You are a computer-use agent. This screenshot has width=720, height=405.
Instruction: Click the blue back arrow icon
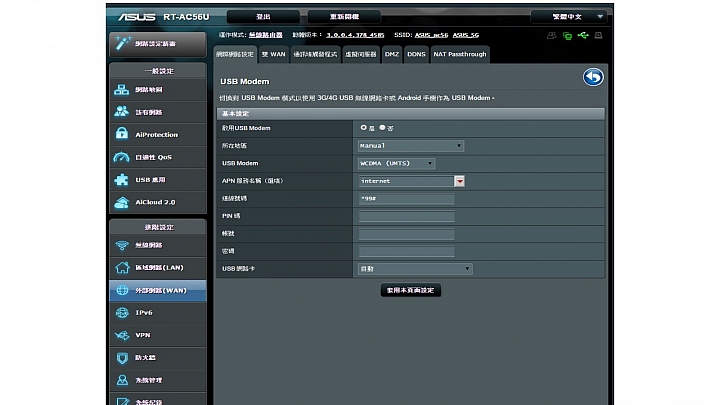click(x=593, y=77)
